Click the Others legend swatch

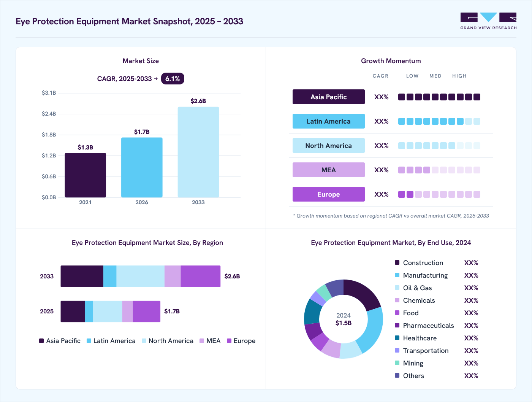[x=397, y=375]
